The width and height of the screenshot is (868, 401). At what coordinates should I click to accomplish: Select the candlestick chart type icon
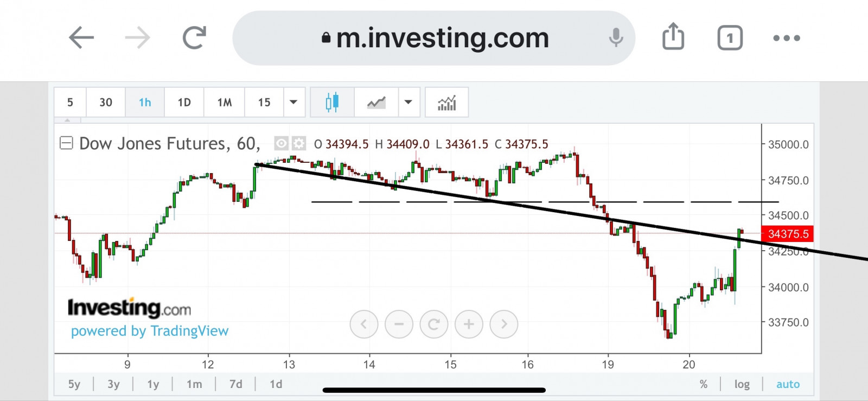pyautogui.click(x=332, y=102)
